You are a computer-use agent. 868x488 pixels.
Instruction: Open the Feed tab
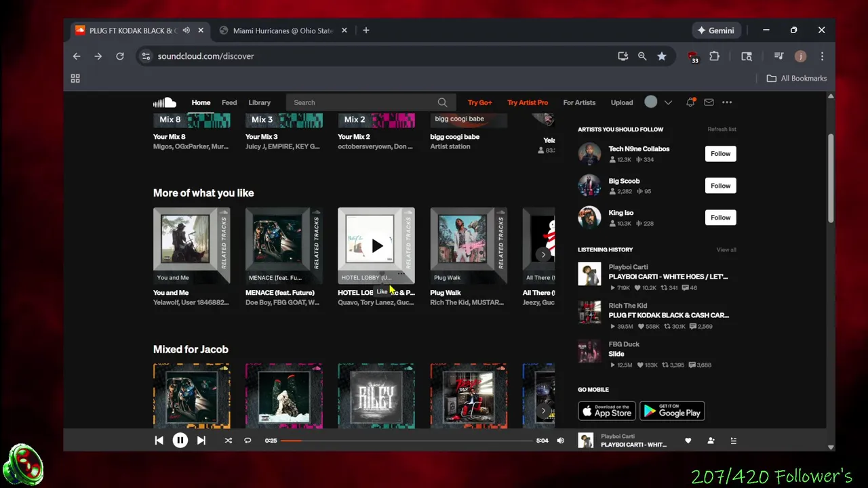[229, 102]
